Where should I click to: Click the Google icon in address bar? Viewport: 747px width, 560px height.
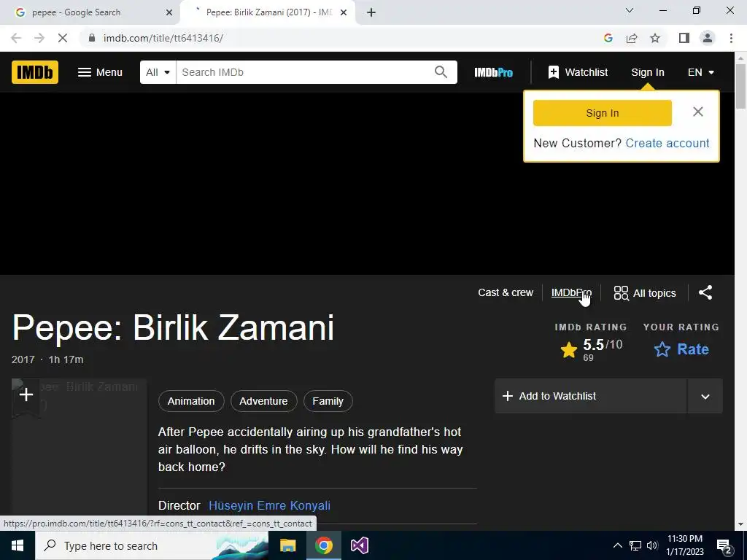(x=608, y=38)
